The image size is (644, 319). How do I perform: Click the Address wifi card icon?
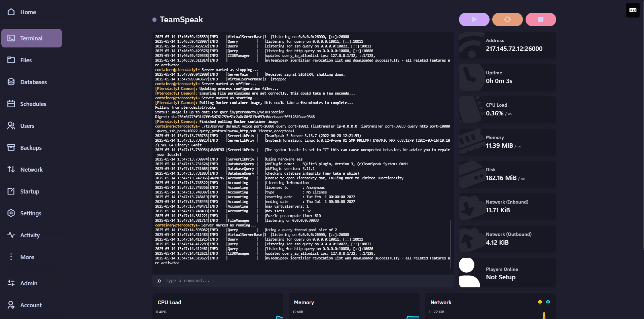pos(472,45)
